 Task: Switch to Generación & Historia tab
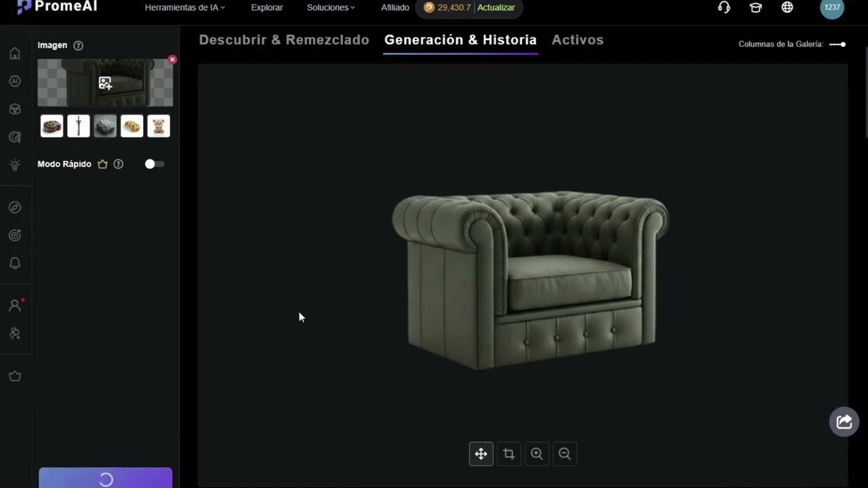[460, 40]
